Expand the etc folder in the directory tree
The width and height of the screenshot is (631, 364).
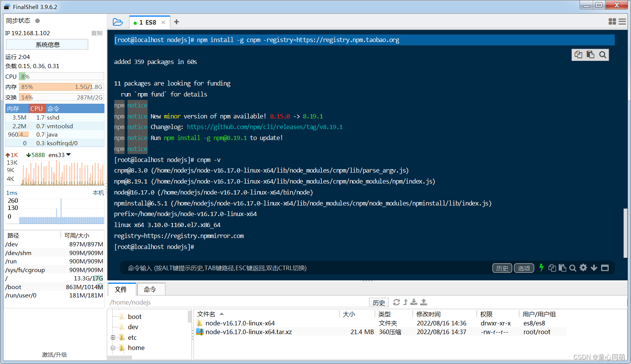[113, 337]
